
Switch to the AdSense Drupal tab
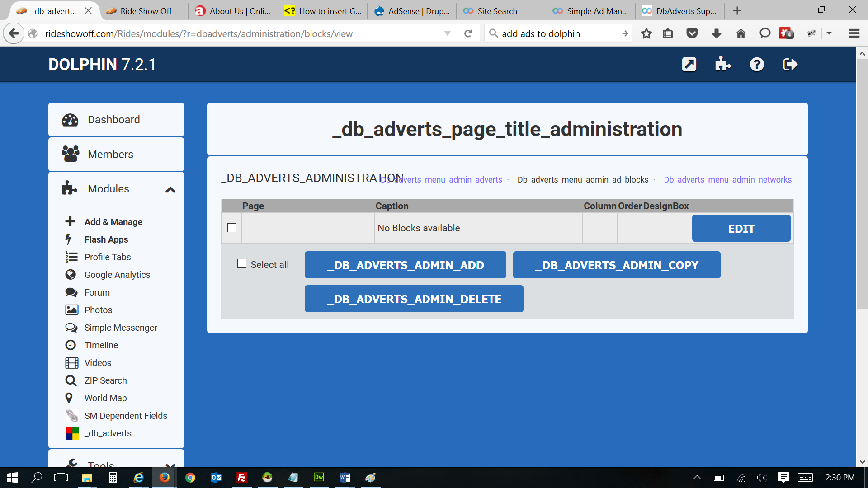point(412,11)
